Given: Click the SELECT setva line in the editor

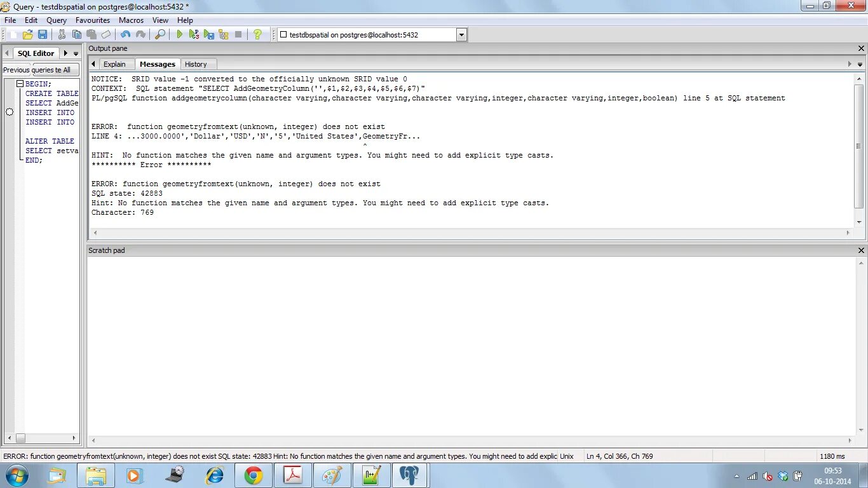Looking at the screenshot, I should click(x=51, y=151).
